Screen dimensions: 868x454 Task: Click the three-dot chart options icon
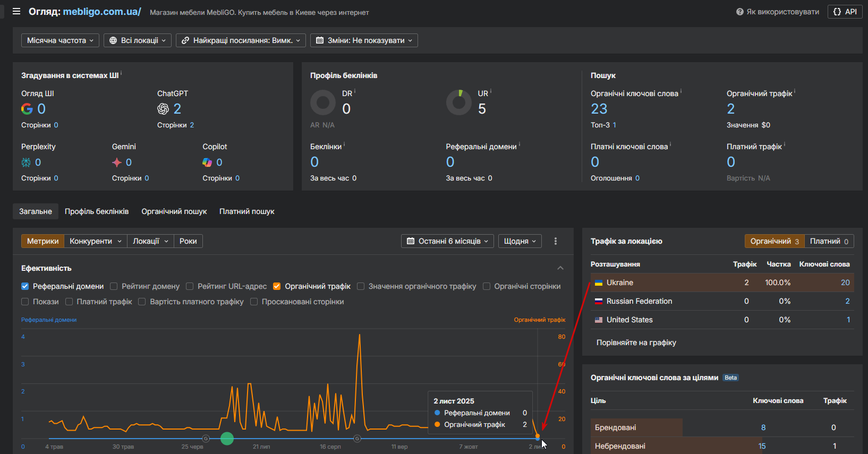click(556, 241)
